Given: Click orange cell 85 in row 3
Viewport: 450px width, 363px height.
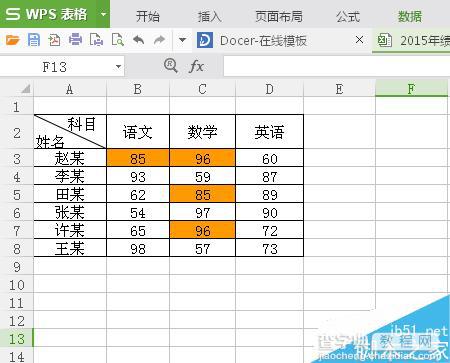Looking at the screenshot, I should (x=138, y=158).
